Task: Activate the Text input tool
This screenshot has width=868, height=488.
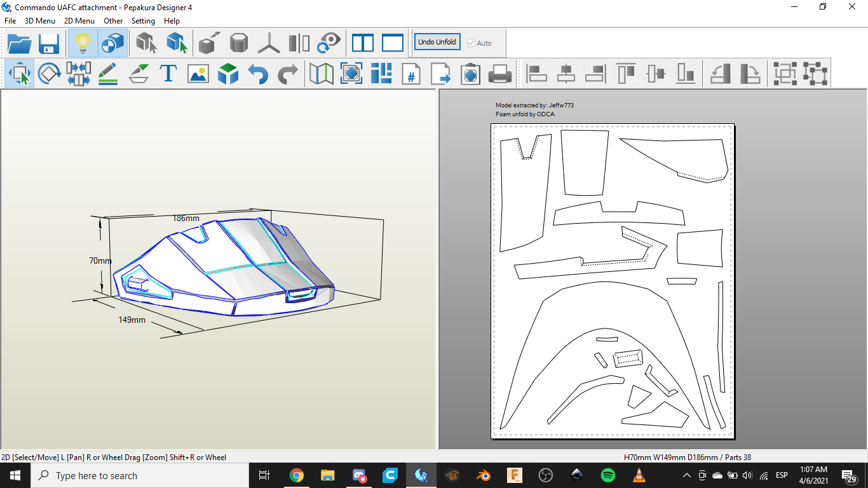Action: 168,74
